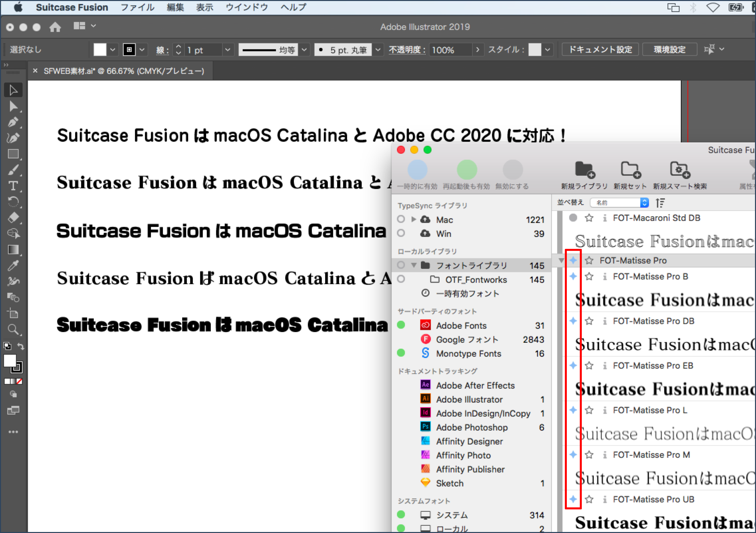Viewport: 756px width, 533px height.
Task: Click 無効にする deactivate button
Action: pyautogui.click(x=512, y=175)
